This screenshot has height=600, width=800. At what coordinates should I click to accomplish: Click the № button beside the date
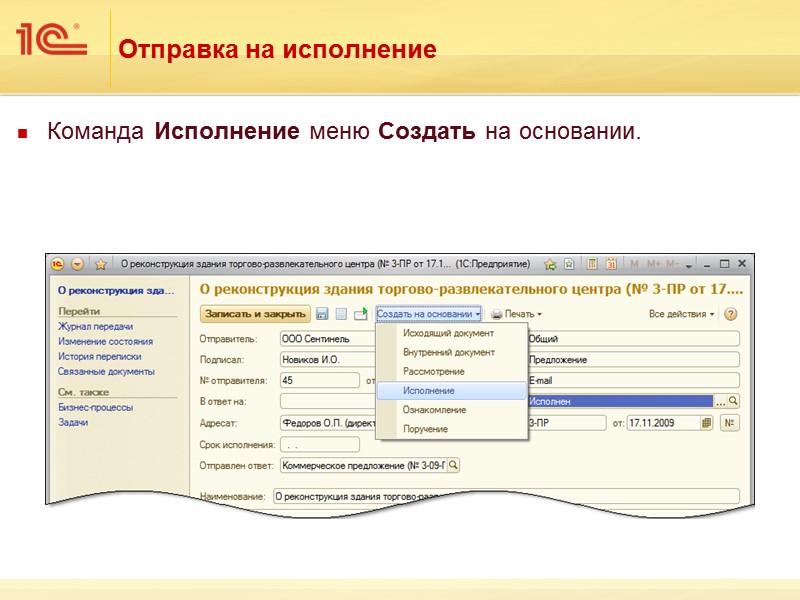[730, 423]
